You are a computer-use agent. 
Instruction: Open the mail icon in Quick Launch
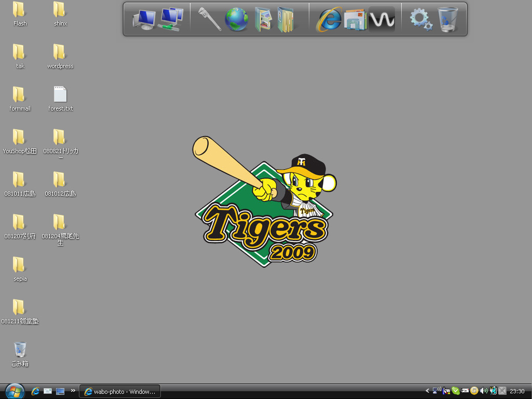(x=48, y=391)
